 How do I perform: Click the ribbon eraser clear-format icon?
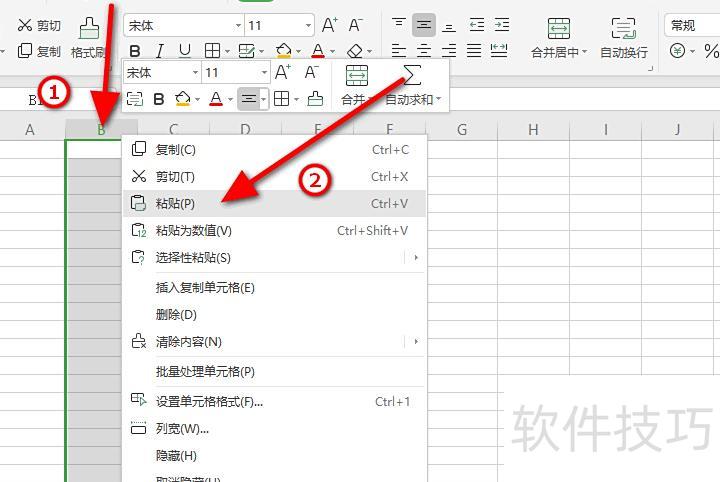point(354,50)
